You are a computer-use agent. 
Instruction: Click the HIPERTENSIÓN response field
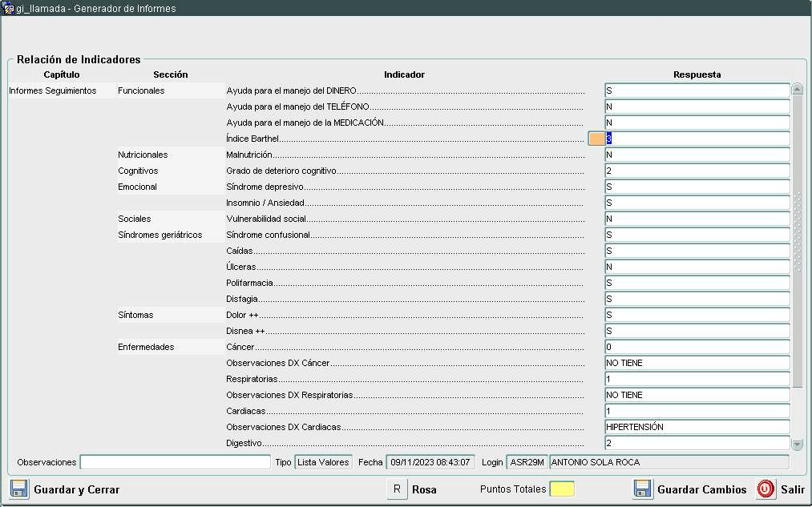tap(697, 427)
